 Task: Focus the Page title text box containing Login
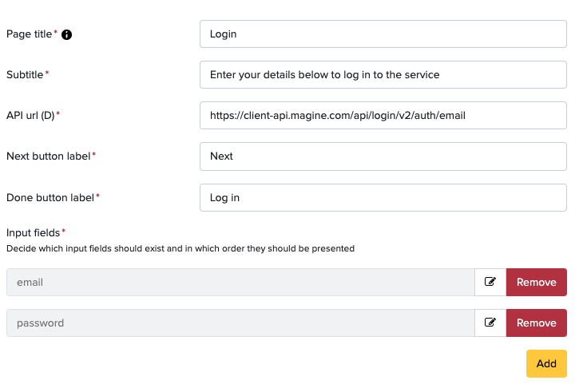(x=383, y=34)
